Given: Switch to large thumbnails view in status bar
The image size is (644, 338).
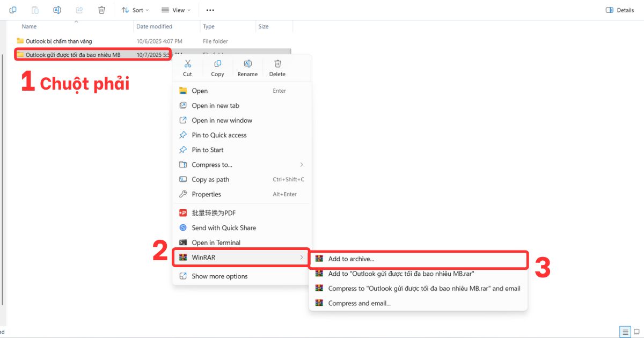Looking at the screenshot, I should [636, 332].
